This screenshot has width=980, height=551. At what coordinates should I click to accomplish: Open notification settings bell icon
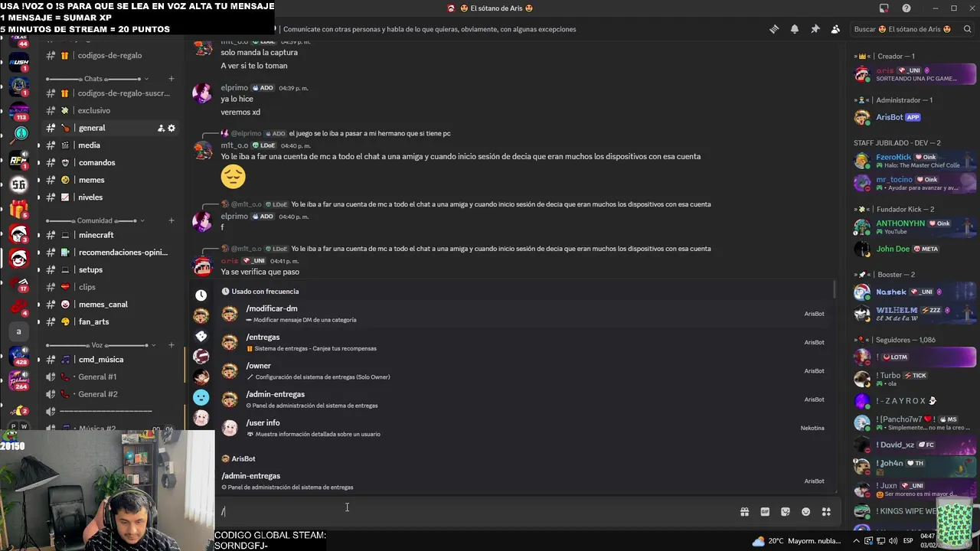click(x=795, y=29)
